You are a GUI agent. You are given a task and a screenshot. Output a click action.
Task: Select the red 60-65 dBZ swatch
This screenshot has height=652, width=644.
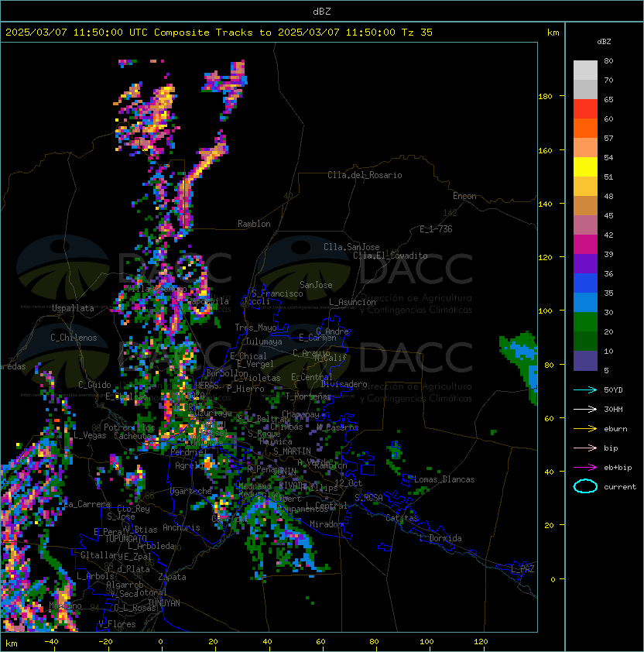click(x=585, y=109)
